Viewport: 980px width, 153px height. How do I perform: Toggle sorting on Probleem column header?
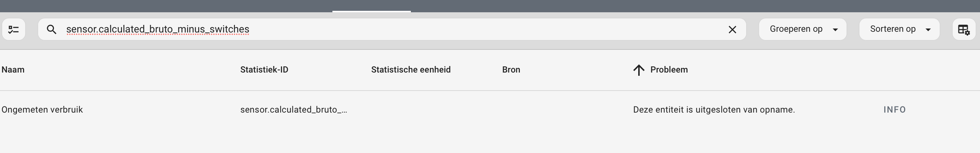669,70
